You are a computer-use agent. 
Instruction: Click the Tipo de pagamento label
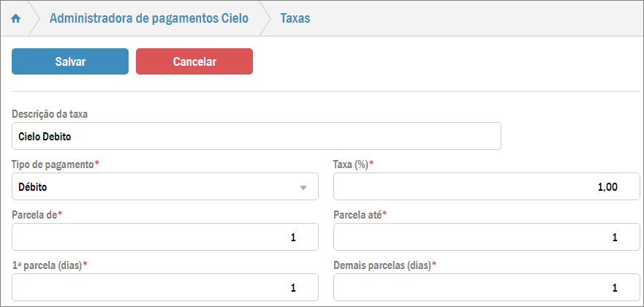click(53, 164)
